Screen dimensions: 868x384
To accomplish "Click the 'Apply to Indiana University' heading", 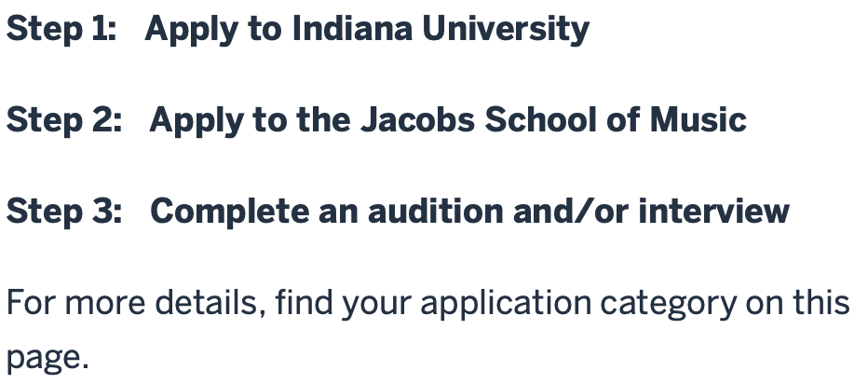I will [367, 29].
